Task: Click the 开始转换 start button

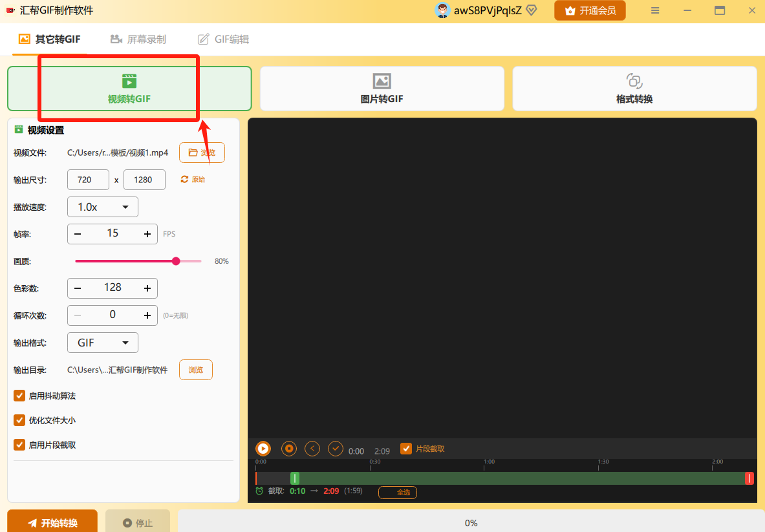Action: [52, 522]
